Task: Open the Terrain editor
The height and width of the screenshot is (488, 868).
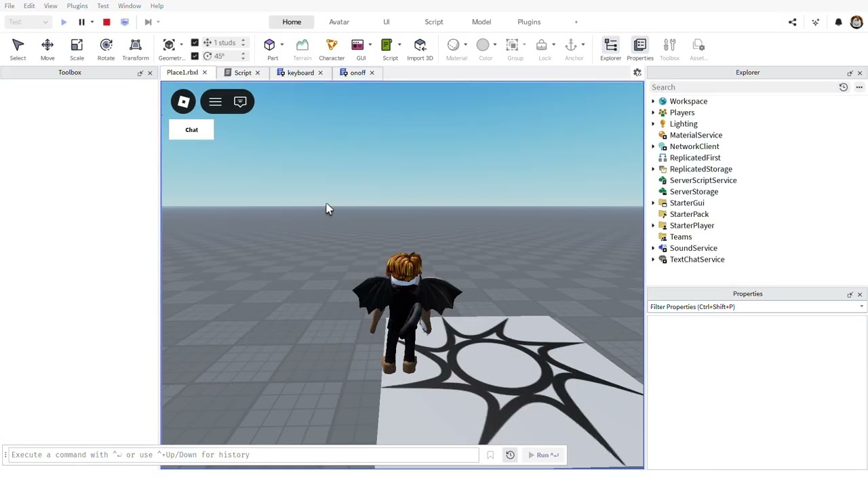Action: tap(302, 49)
